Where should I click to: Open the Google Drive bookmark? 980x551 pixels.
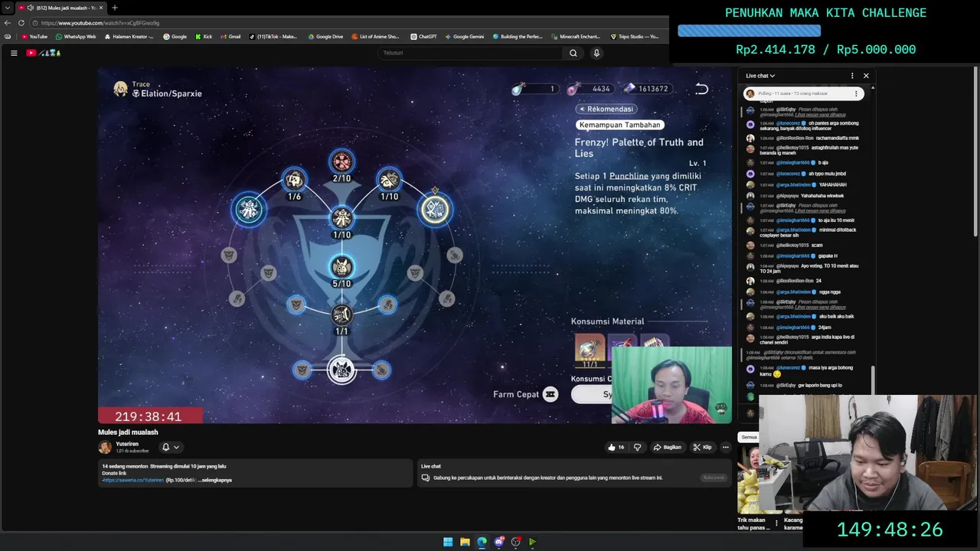tap(325, 37)
